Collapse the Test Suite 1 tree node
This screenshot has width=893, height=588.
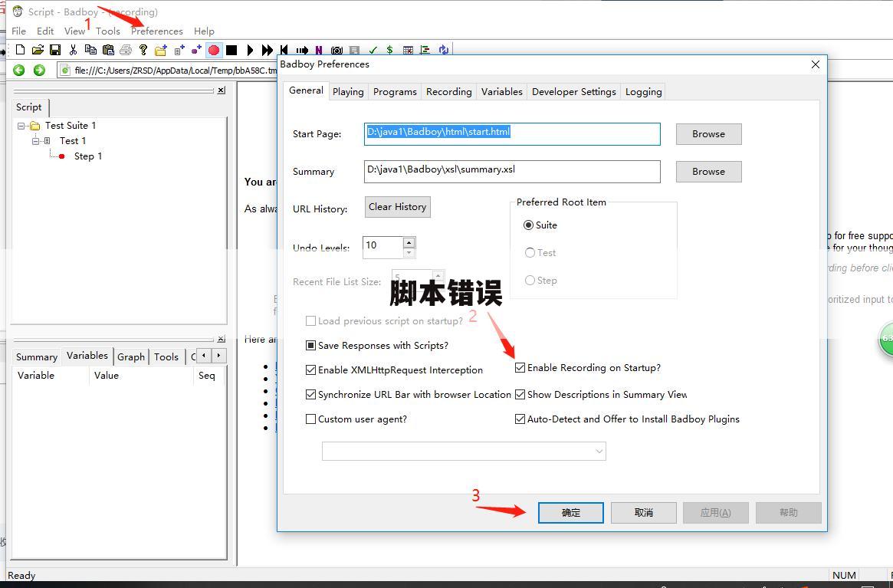pos(21,126)
